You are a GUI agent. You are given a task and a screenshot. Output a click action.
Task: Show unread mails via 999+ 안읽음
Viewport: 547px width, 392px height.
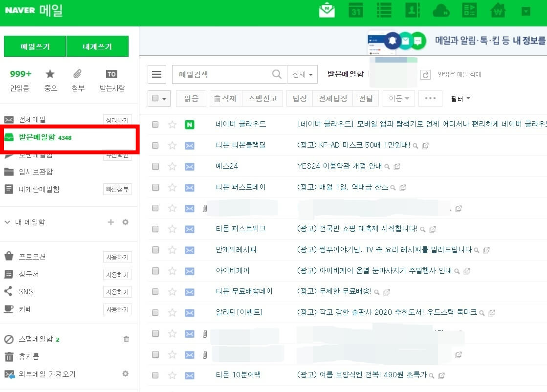[20, 80]
